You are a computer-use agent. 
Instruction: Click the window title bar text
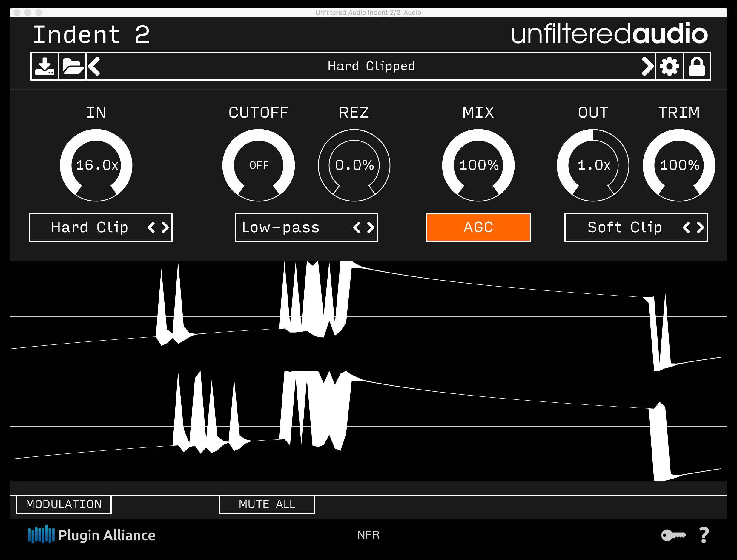(368, 13)
